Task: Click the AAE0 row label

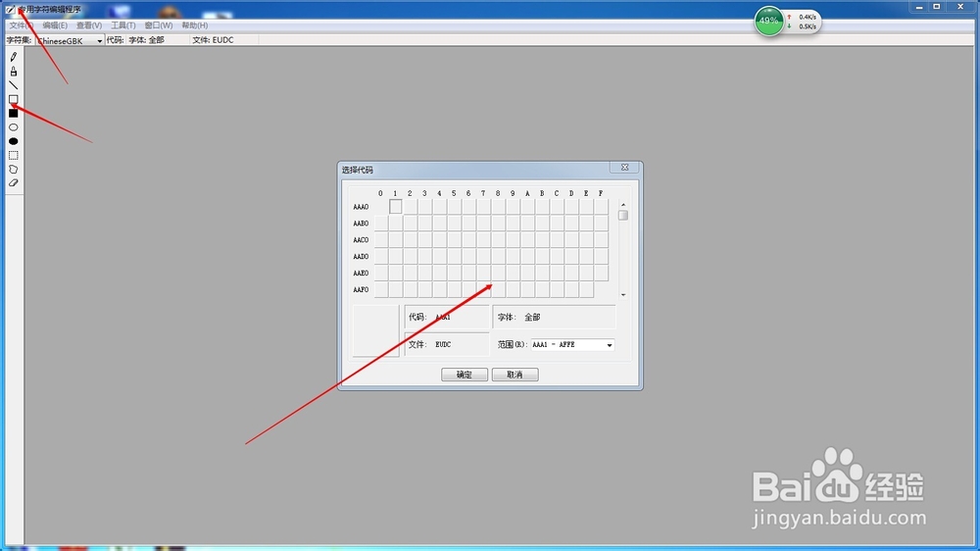Action: 361,274
